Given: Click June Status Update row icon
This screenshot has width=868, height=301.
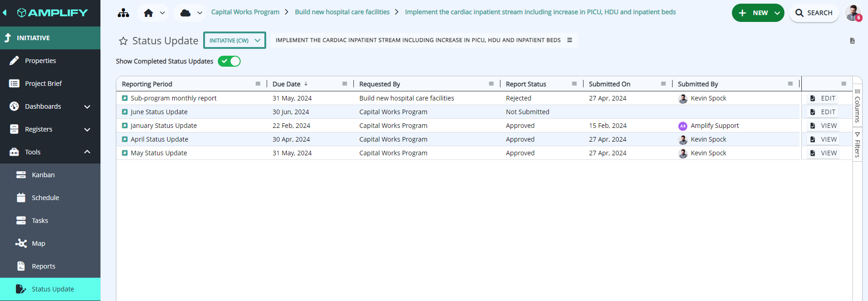Looking at the screenshot, I should (125, 112).
